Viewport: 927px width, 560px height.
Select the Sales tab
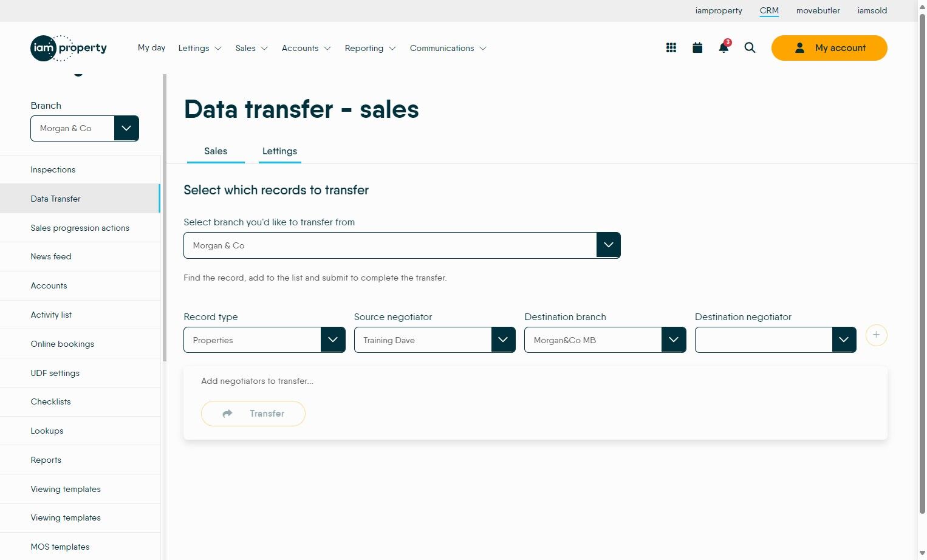click(x=216, y=151)
